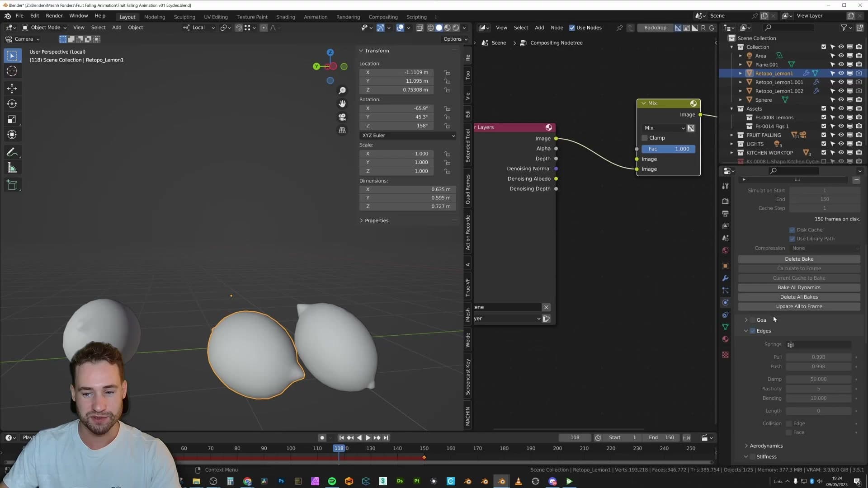868x488 pixels.
Task: Click the Backdrop button in compositor
Action: [x=655, y=28]
